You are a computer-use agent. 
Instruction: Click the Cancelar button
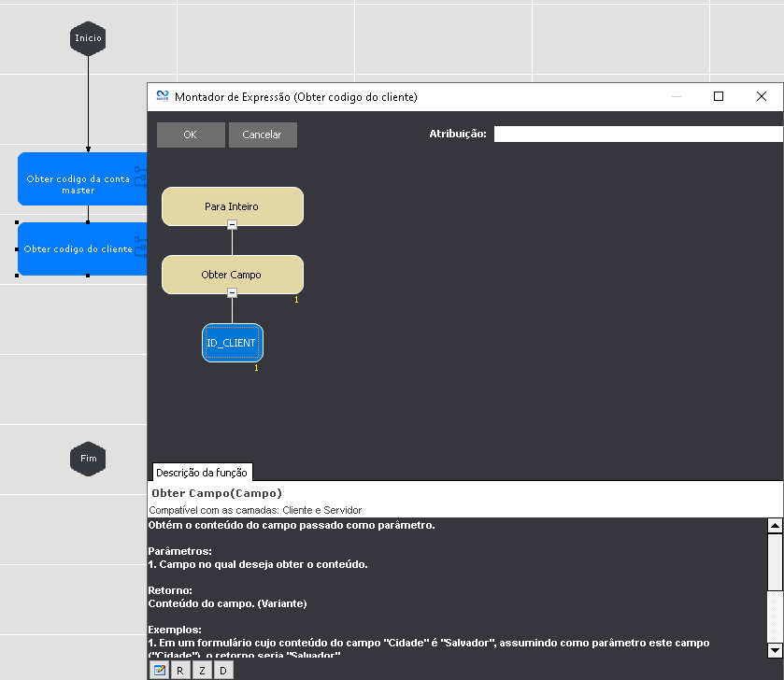pyautogui.click(x=262, y=135)
